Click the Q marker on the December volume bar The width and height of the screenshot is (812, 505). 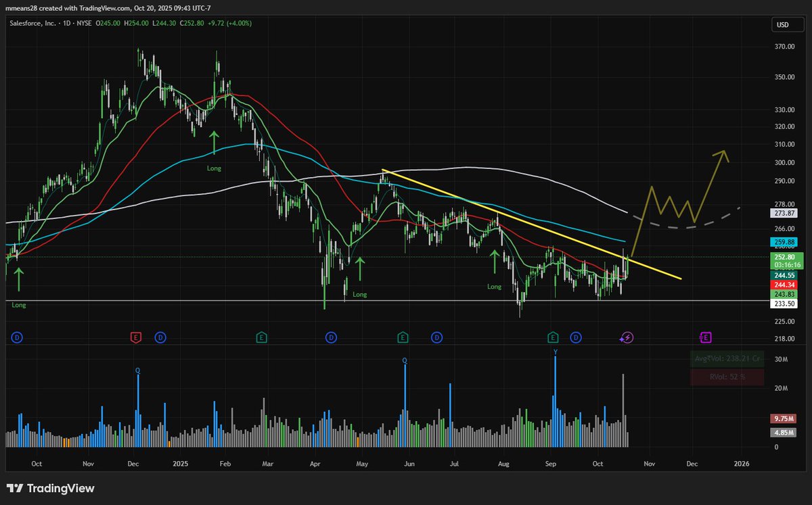click(x=138, y=370)
